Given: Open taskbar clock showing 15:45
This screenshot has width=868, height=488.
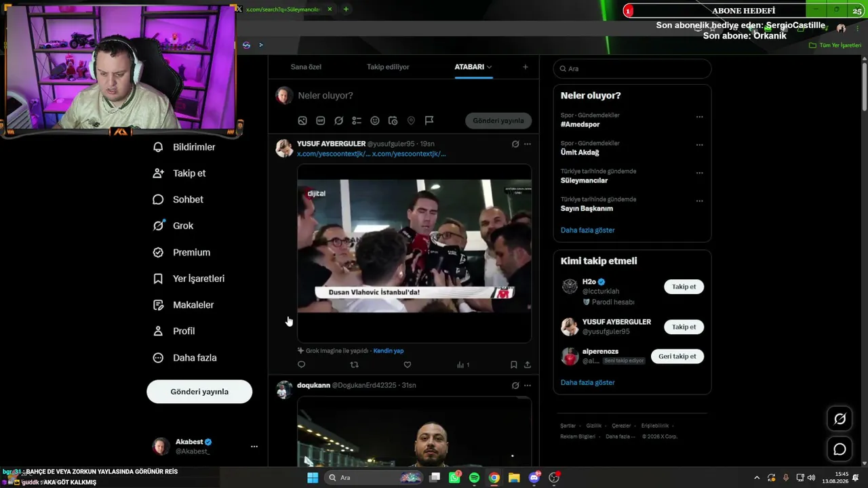Looking at the screenshot, I should (x=835, y=478).
